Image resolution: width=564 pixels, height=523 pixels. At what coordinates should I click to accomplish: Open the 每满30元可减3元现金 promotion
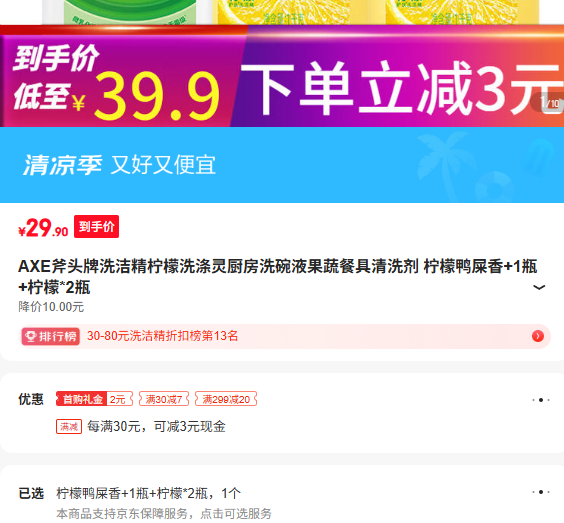point(156,427)
